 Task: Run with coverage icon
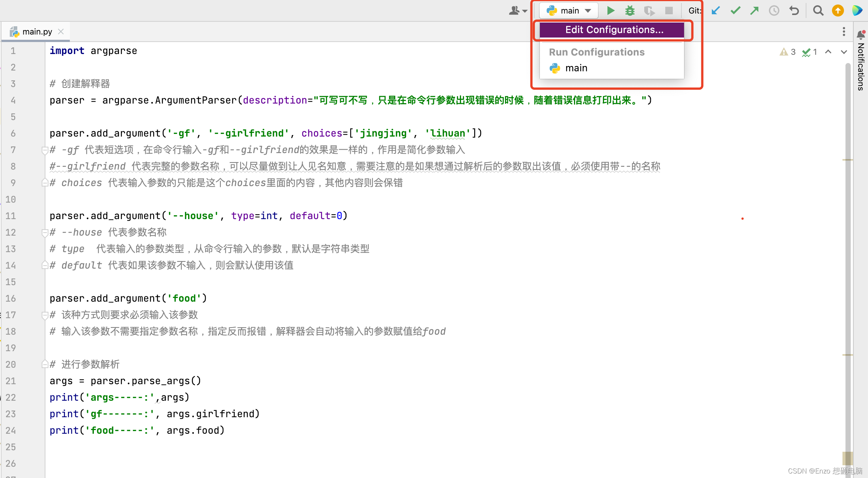tap(649, 11)
